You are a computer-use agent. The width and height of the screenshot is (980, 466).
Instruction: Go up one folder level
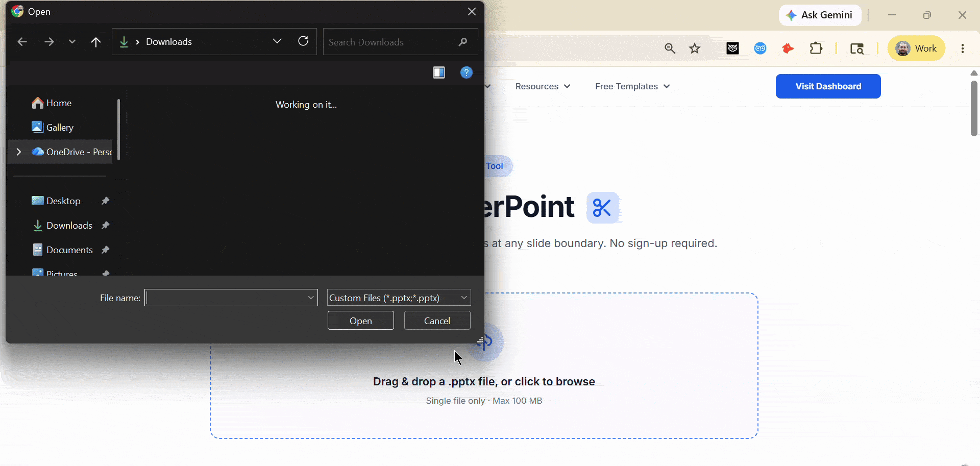click(x=96, y=42)
